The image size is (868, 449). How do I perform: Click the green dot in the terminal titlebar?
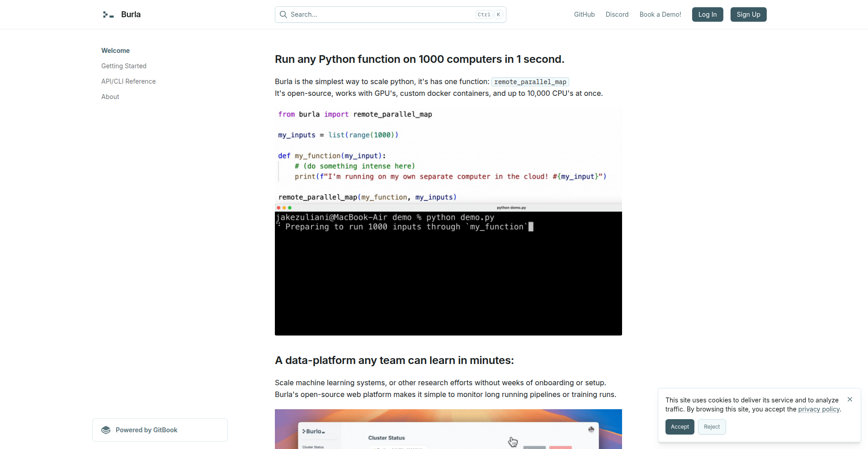(290, 208)
